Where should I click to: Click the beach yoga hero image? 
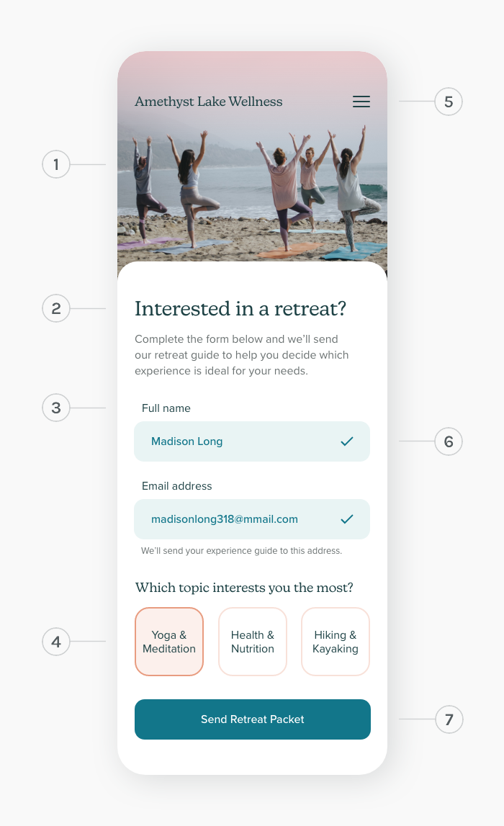tap(252, 194)
